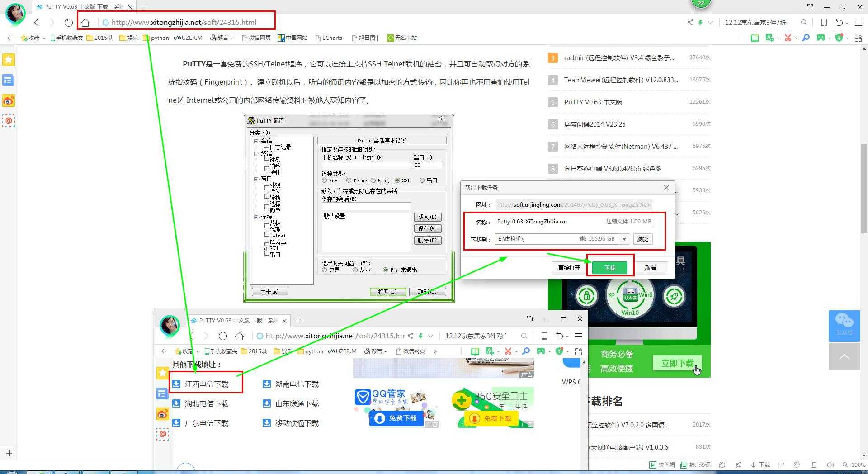The width and height of the screenshot is (868, 474).
Task: Open the 中国网站 bookmark
Action: click(292, 38)
